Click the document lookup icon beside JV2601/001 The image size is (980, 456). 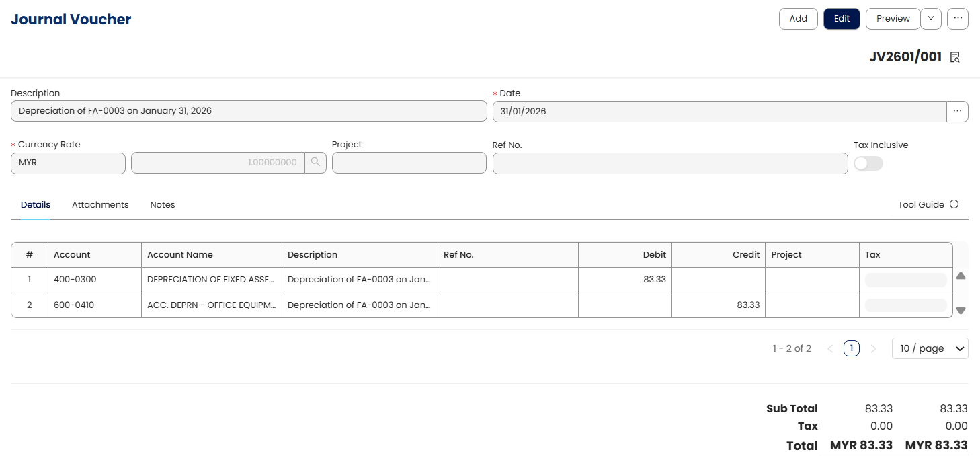tap(954, 57)
